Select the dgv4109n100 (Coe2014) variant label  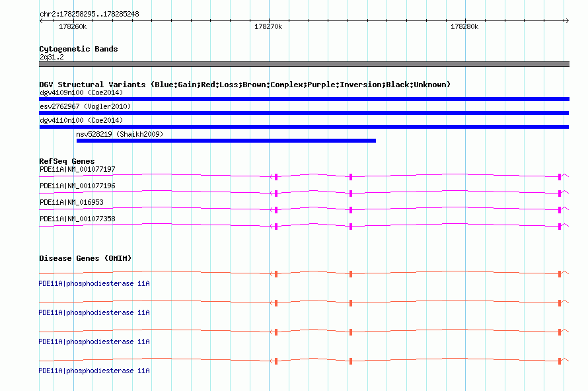(81, 92)
